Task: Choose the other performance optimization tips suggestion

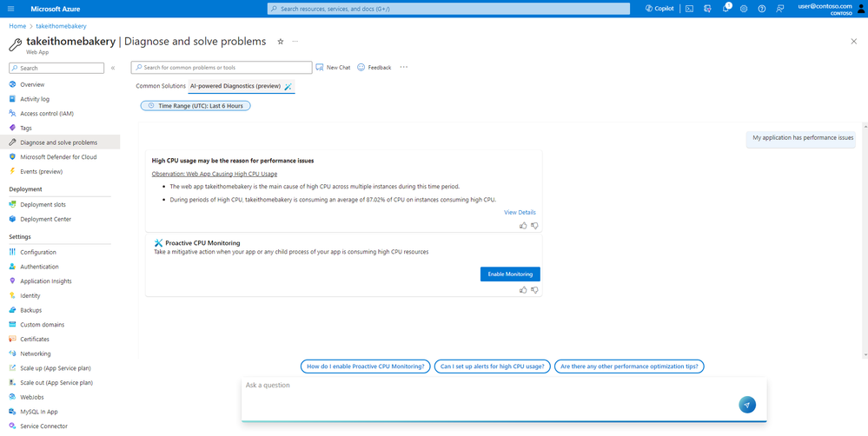Action: (629, 367)
